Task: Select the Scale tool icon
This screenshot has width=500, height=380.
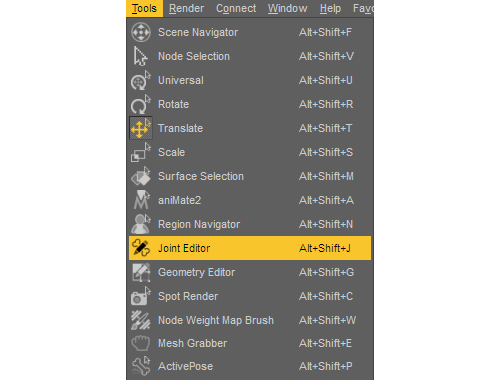Action: point(140,152)
